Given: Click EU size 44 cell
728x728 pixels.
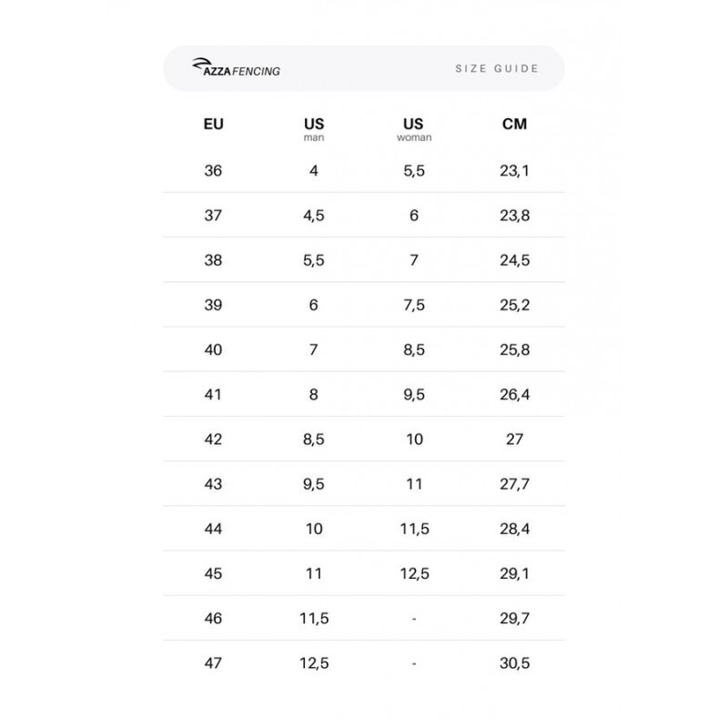Looking at the screenshot, I should coord(213,529).
